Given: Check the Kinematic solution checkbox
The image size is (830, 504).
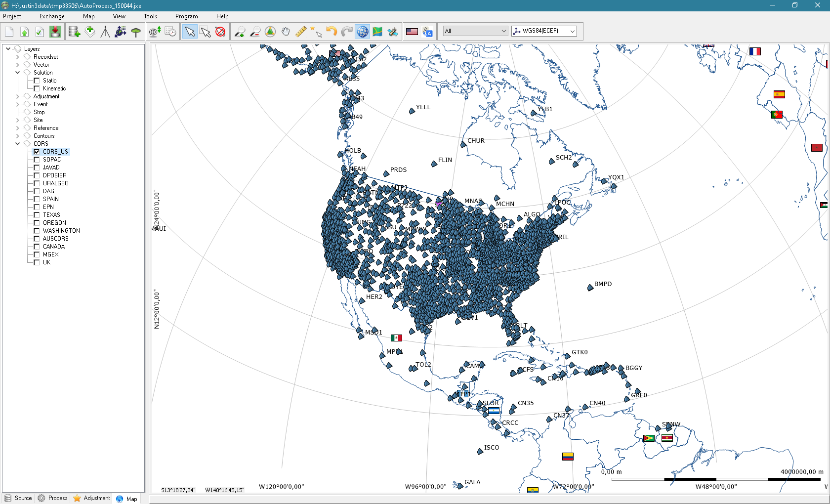Looking at the screenshot, I should pos(37,88).
